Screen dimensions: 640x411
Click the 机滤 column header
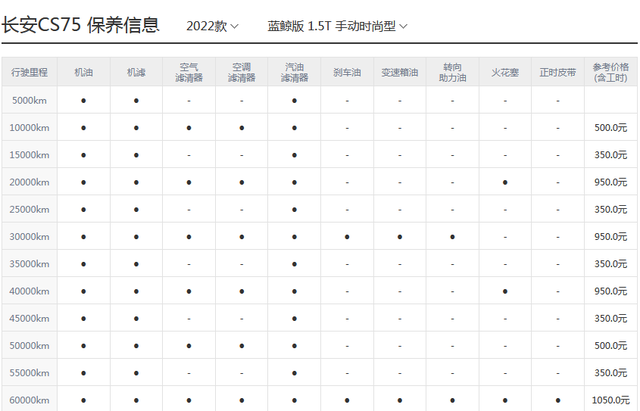[136, 72]
